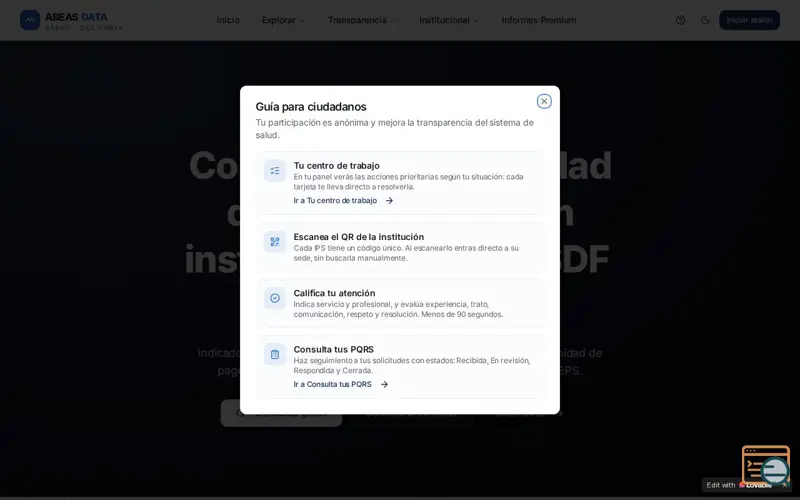This screenshot has height=500, width=800.
Task: Follow the Ir a Consulta tus PQRS link
Action: click(340, 384)
